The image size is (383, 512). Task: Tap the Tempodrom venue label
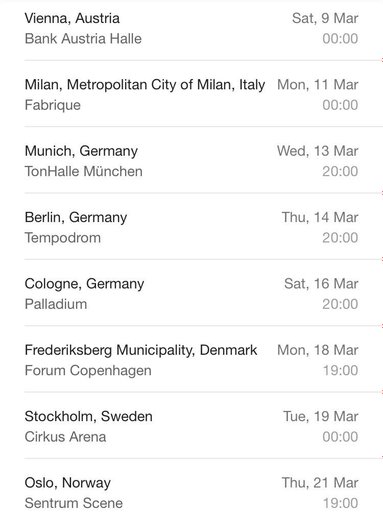coord(63,238)
